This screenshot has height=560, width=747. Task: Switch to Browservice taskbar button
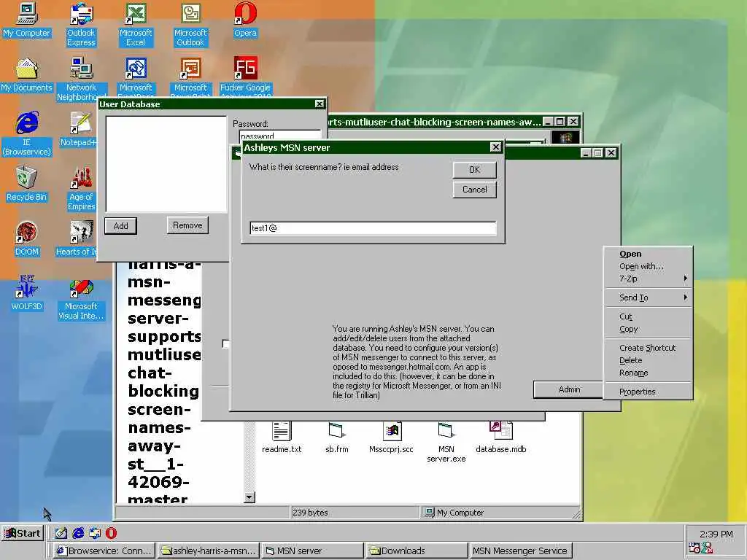point(104,551)
